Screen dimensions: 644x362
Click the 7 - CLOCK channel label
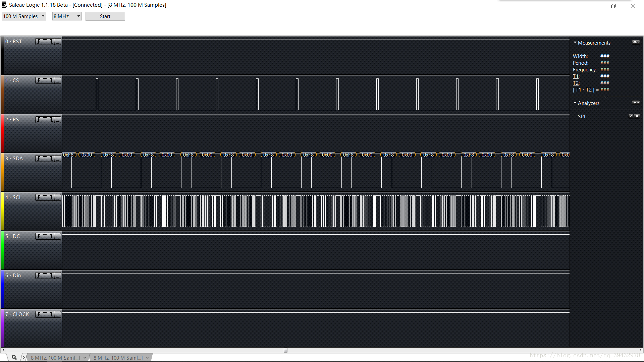(17, 314)
